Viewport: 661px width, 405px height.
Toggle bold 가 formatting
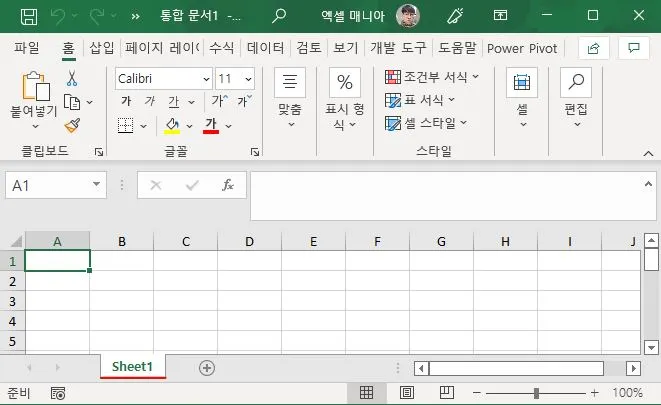pos(126,101)
